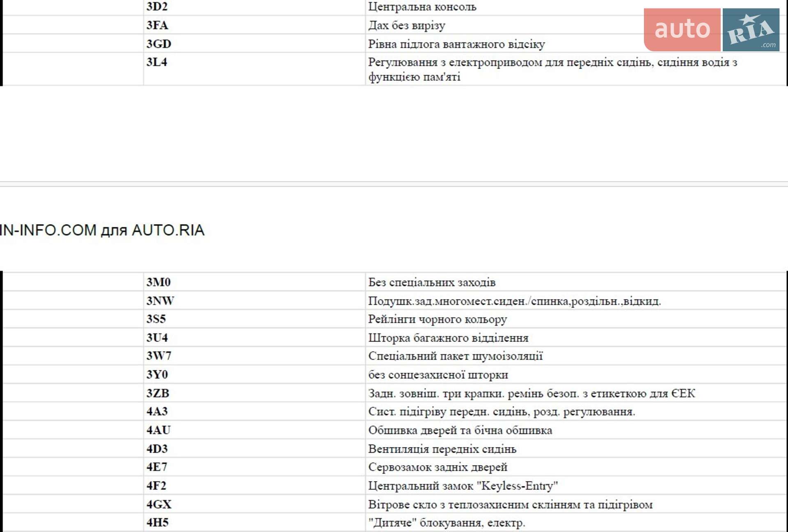This screenshot has height=532, width=788.
Task: Click 'без сонцезахисної шторки'
Action: coord(438,375)
